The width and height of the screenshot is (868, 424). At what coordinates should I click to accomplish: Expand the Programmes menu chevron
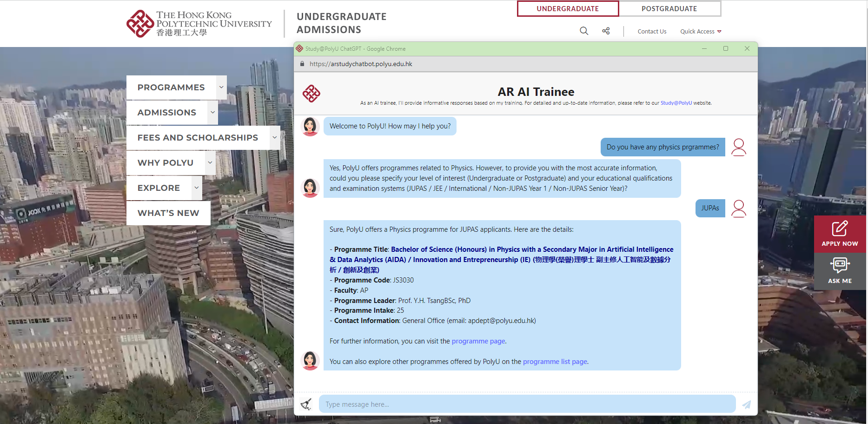pos(221,87)
